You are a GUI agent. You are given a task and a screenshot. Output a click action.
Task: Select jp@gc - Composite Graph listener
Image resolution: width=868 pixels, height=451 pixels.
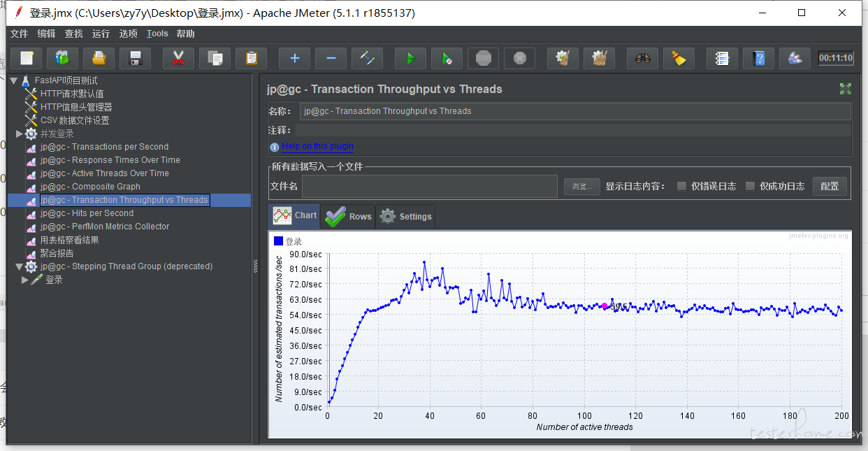(x=90, y=187)
